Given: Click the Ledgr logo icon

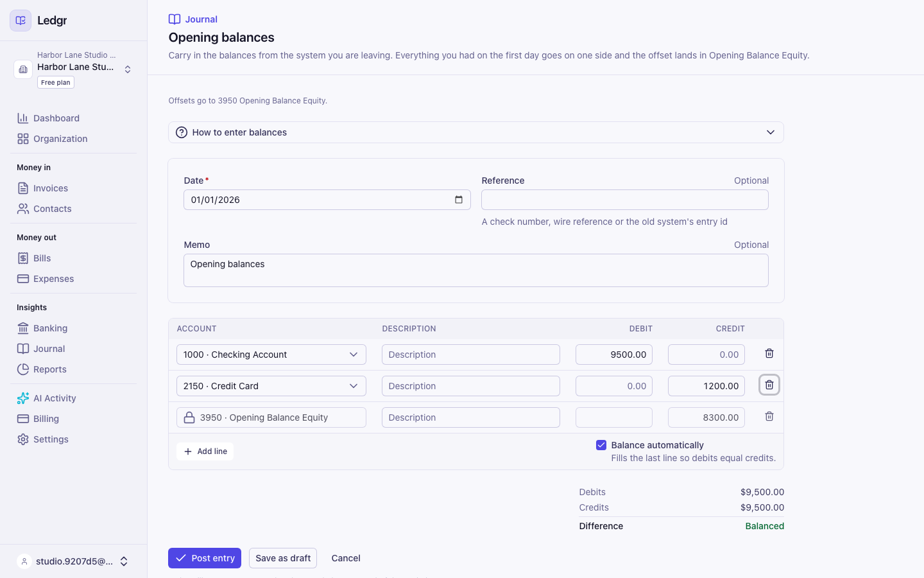Looking at the screenshot, I should 21,21.
